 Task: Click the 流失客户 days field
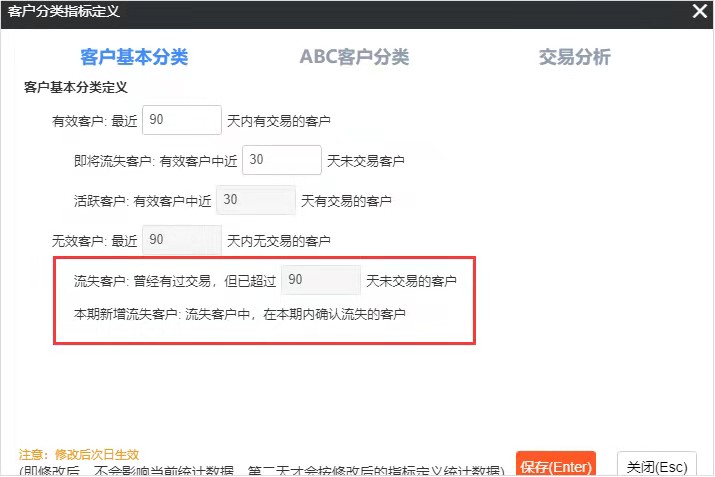pyautogui.click(x=321, y=280)
